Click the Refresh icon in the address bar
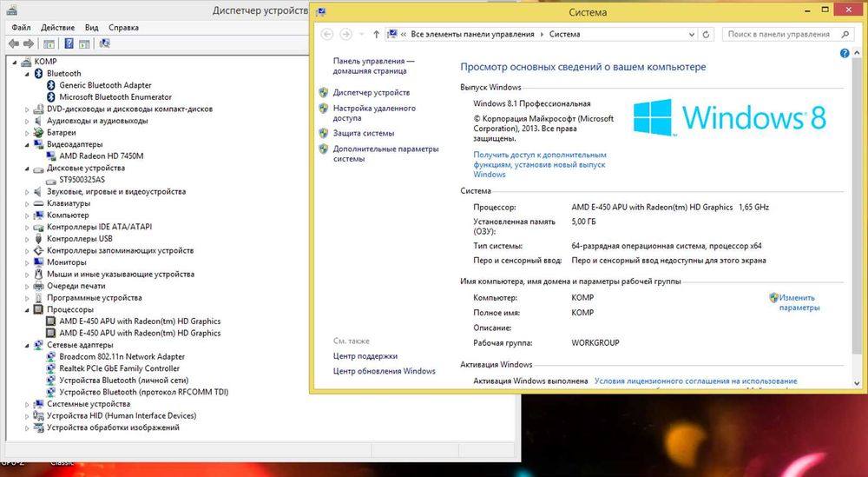 click(706, 35)
